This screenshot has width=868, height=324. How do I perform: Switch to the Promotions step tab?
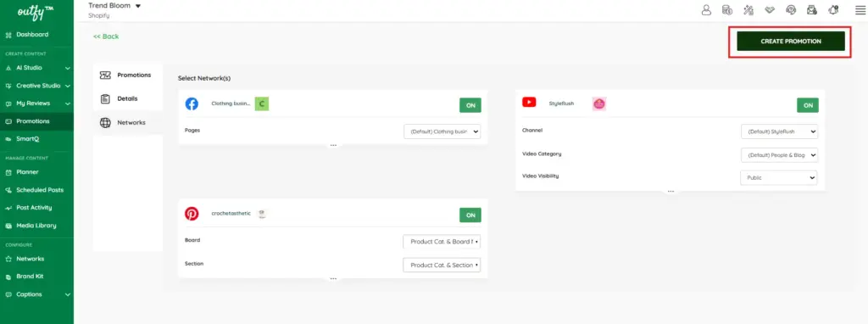[x=128, y=75]
